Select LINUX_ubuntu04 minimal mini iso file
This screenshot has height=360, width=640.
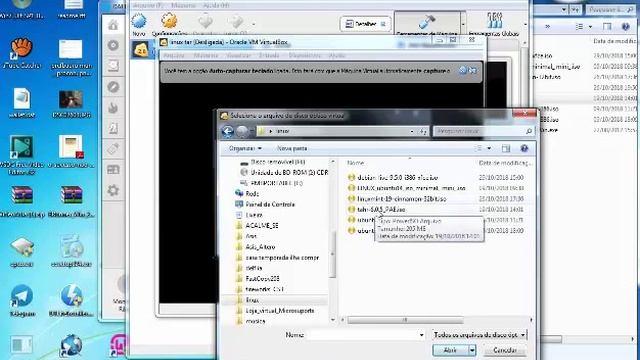click(x=411, y=188)
